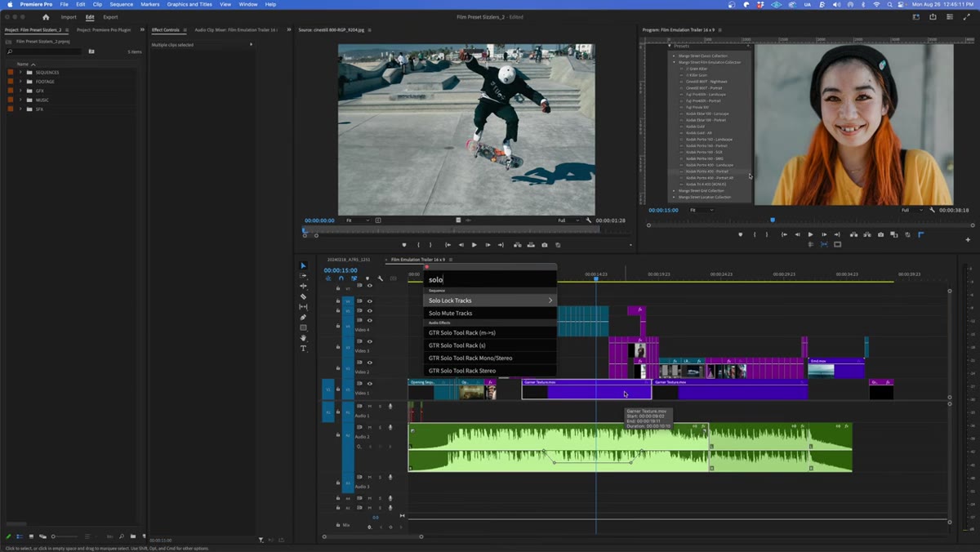This screenshot has height=552, width=980.
Task: Open Program monitor Full resolution dropdown
Action: click(x=911, y=210)
